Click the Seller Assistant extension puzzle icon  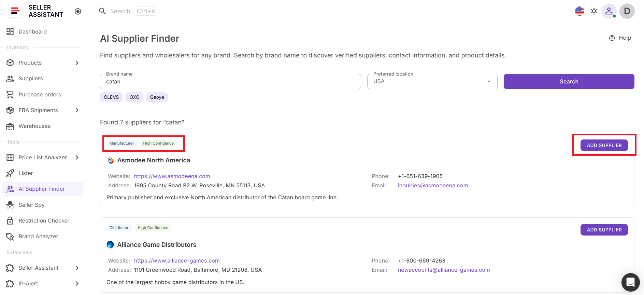pyautogui.click(x=10, y=268)
